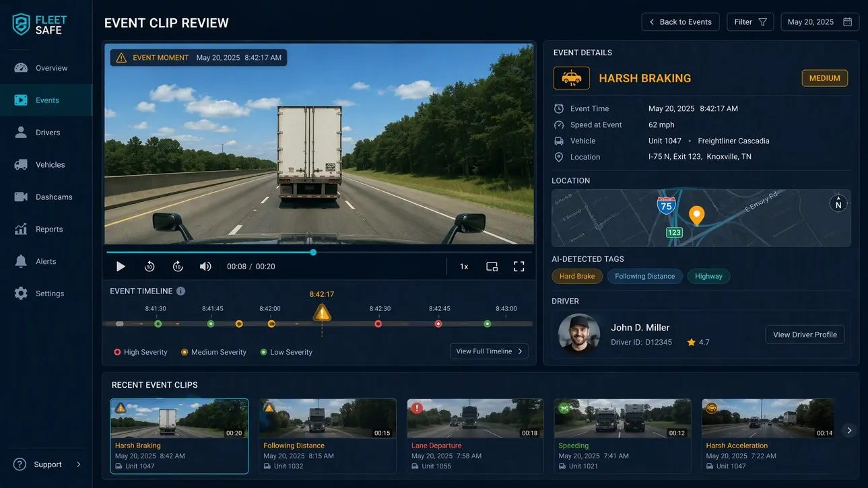The height and width of the screenshot is (488, 868).
Task: Select the orange marker at 8:42:00
Action: [x=271, y=324]
